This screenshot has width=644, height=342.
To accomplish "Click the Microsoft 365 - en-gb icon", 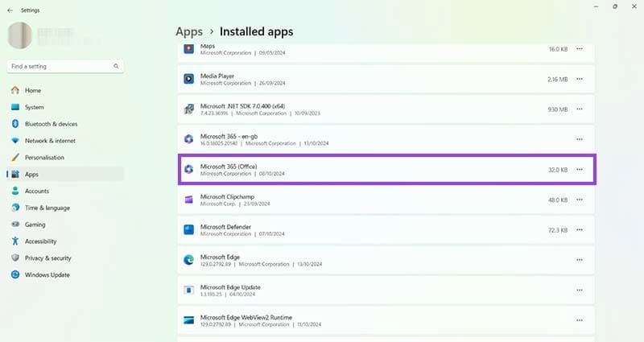I will click(x=189, y=139).
